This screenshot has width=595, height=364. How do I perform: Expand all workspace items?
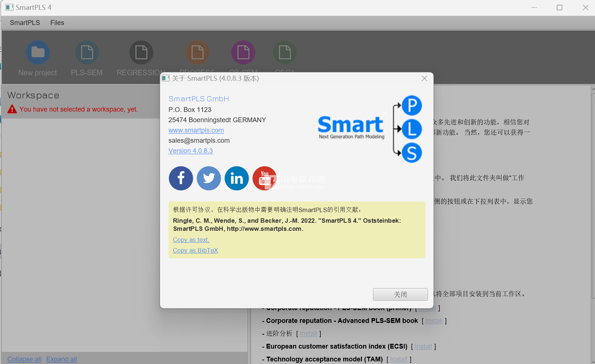point(61,359)
